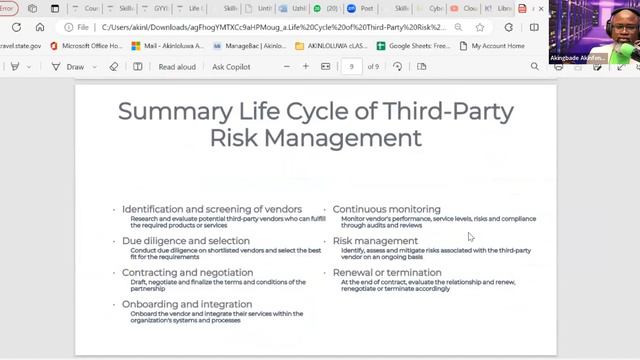Open the workspaces icon in tab bar
640x360 pixels.
(x=32, y=8)
